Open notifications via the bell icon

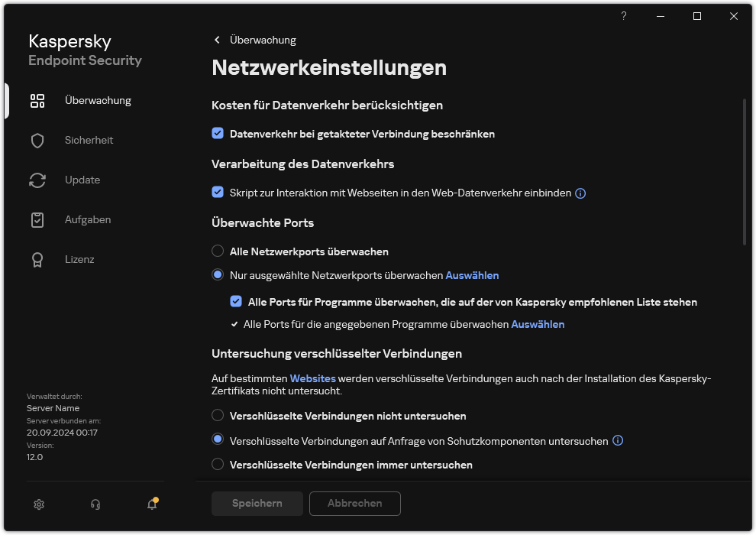pyautogui.click(x=151, y=505)
